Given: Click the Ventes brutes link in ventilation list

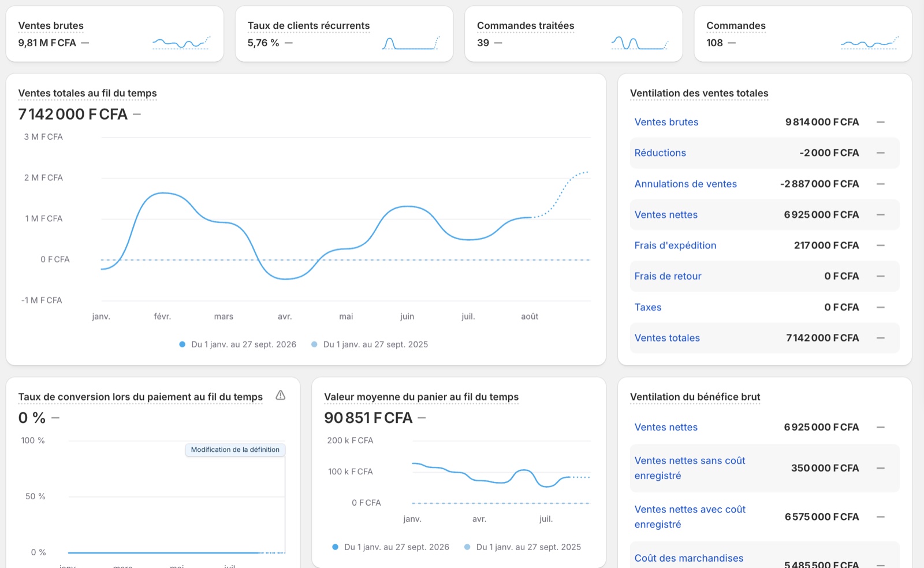Looking at the screenshot, I should 666,122.
